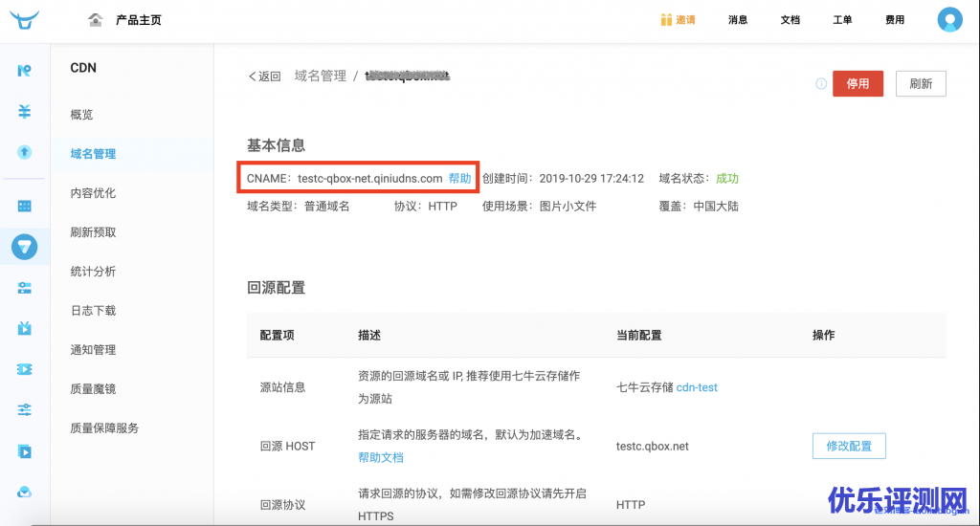Image resolution: width=980 pixels, height=526 pixels.
Task: Open 消息 in top navigation
Action: pos(738,20)
